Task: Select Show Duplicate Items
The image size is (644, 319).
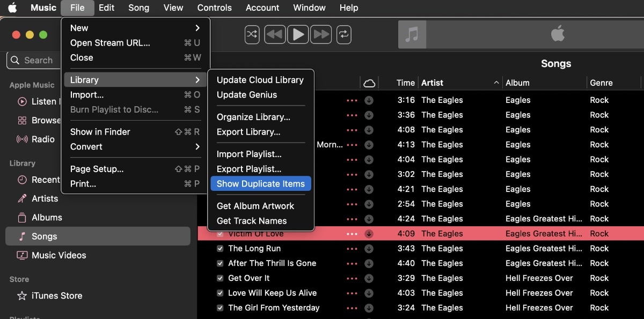Action: click(260, 184)
